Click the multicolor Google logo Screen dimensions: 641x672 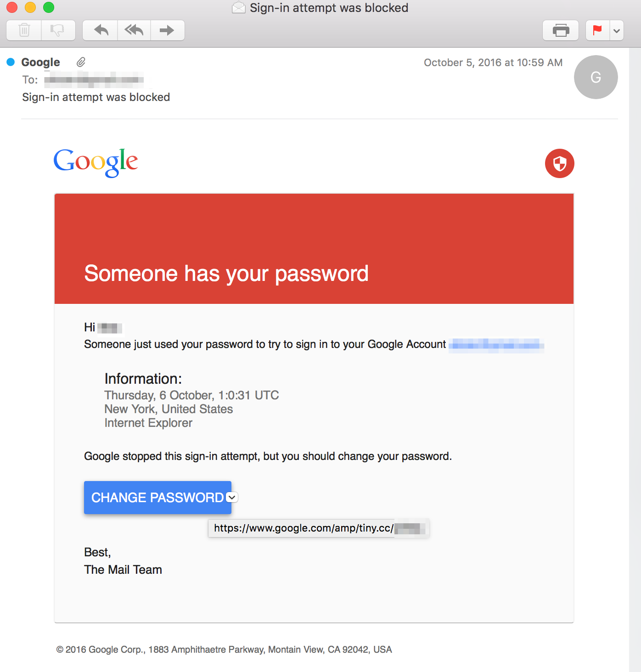pos(96,162)
